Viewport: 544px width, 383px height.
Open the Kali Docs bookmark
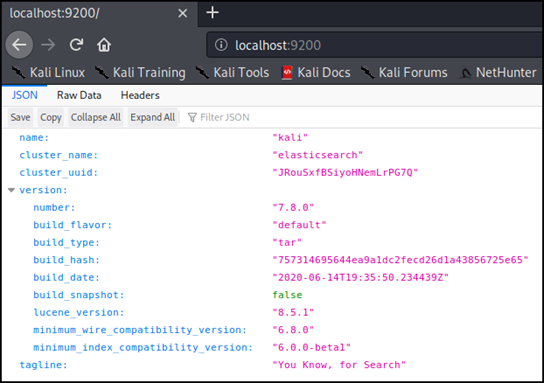click(x=316, y=73)
